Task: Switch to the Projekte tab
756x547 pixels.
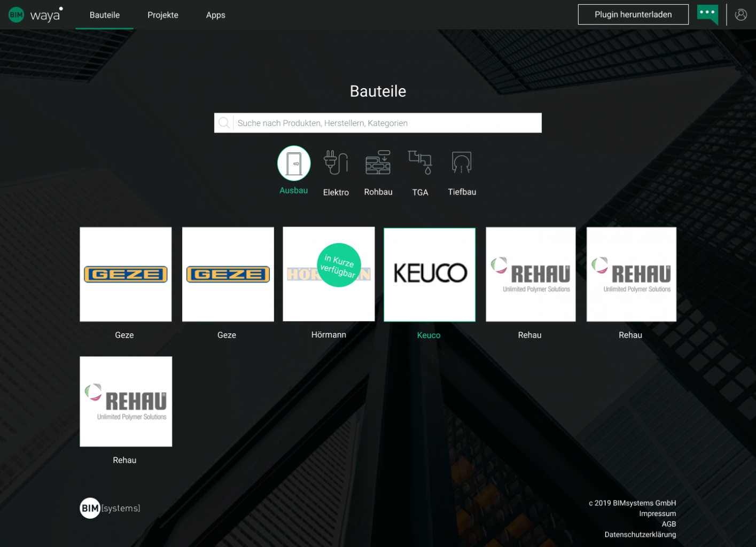Action: (x=163, y=15)
